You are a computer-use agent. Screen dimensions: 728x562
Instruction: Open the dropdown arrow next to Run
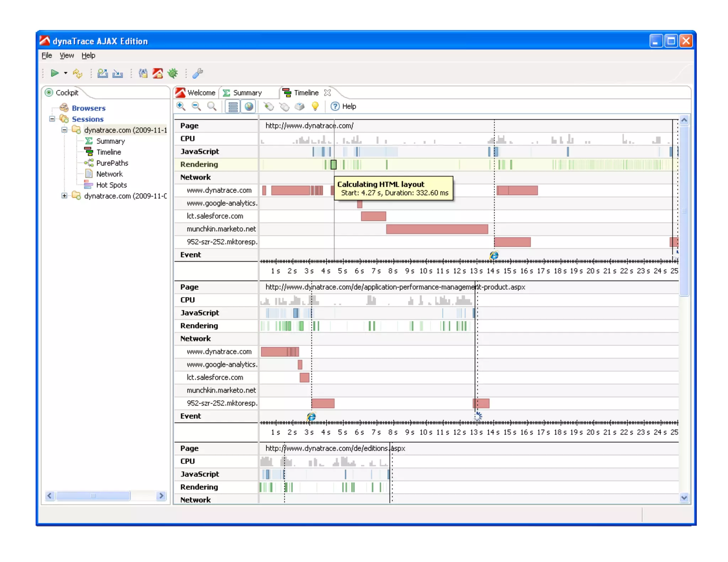(65, 73)
